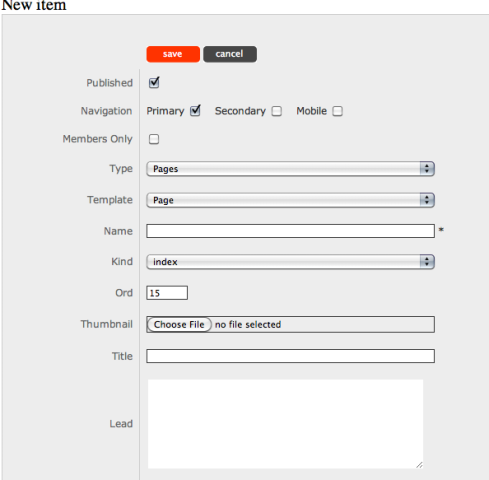Enable Secondary navigation checkbox
The height and width of the screenshot is (480, 489).
point(276,111)
